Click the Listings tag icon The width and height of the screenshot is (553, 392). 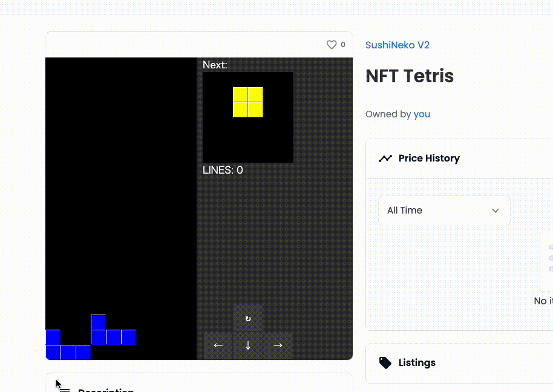[385, 363]
